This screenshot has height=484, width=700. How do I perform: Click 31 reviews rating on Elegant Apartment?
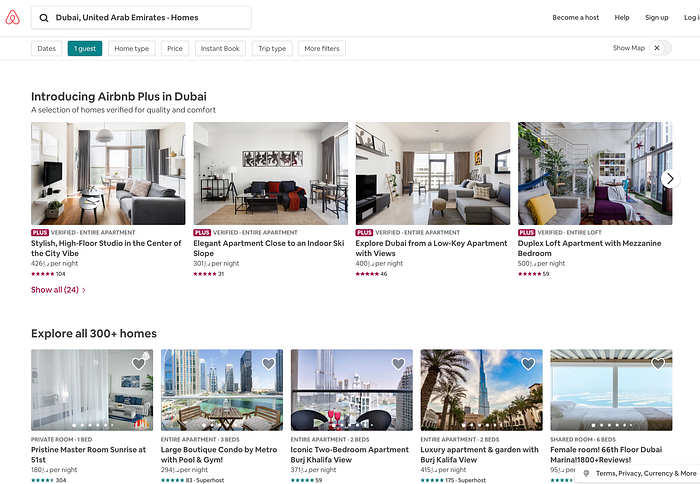[x=208, y=274]
